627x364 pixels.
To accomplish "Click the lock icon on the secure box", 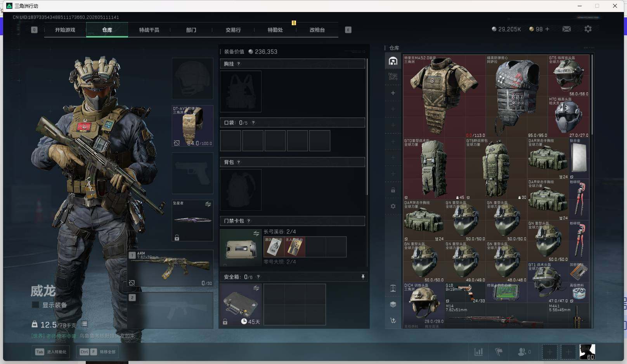I will pos(225,322).
